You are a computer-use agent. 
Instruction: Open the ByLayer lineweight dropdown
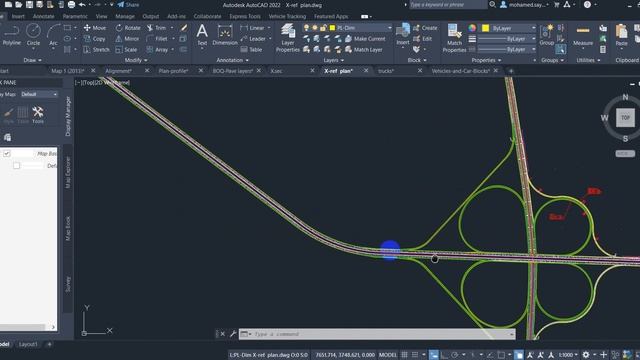(507, 39)
